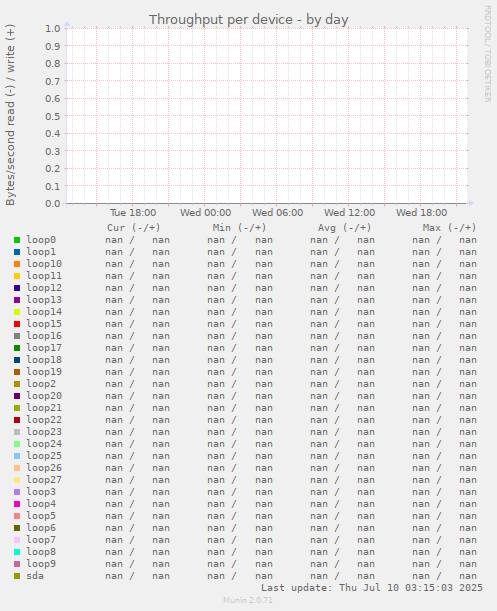Click the loop8 cyan legend swatch
Image resolution: width=497 pixels, height=611 pixels.
(17, 552)
